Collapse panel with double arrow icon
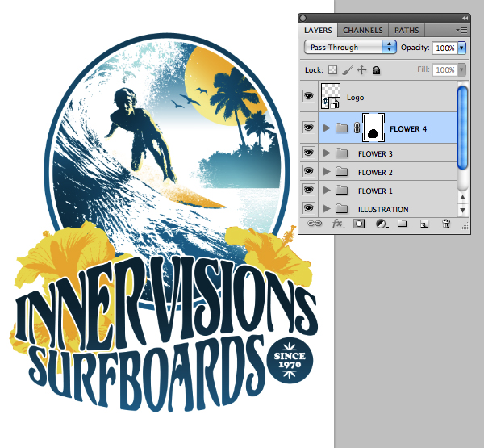This screenshot has height=448, width=484. tap(465, 19)
